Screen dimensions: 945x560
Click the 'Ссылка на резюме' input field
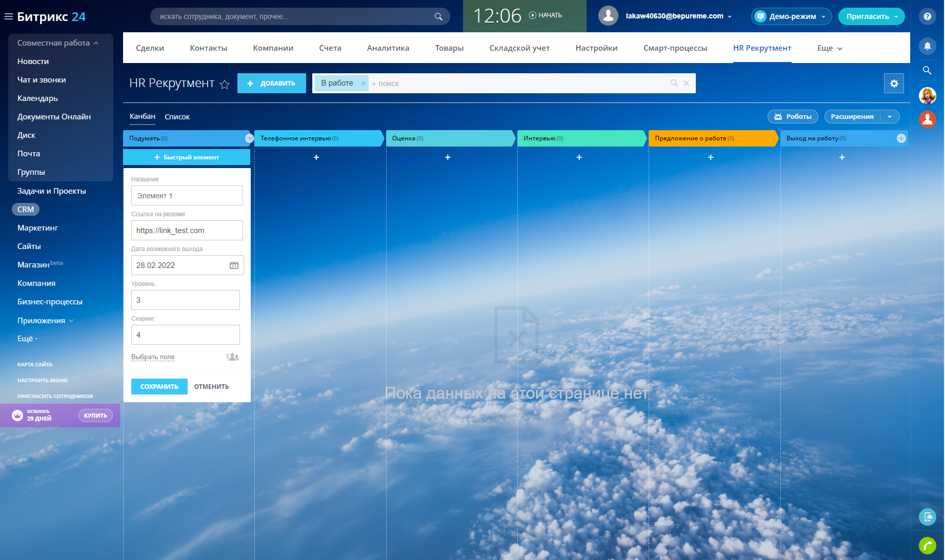[x=187, y=231]
